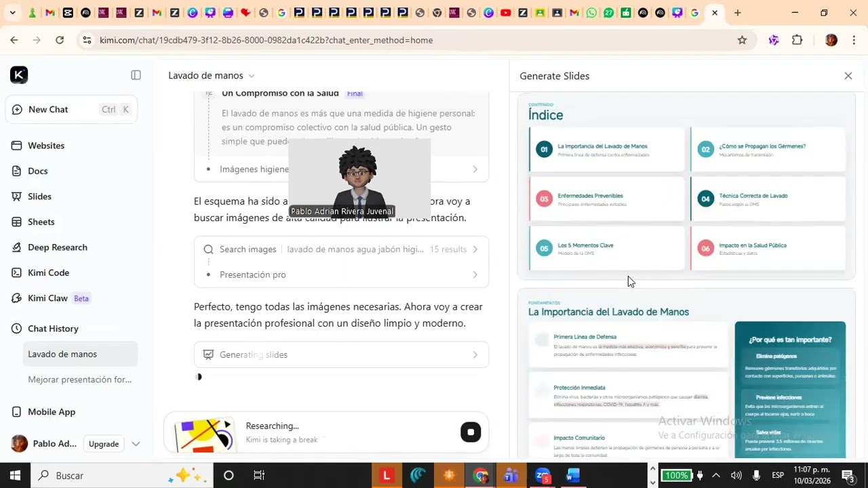
Task: Open Sheets in the sidebar
Action: (41, 222)
